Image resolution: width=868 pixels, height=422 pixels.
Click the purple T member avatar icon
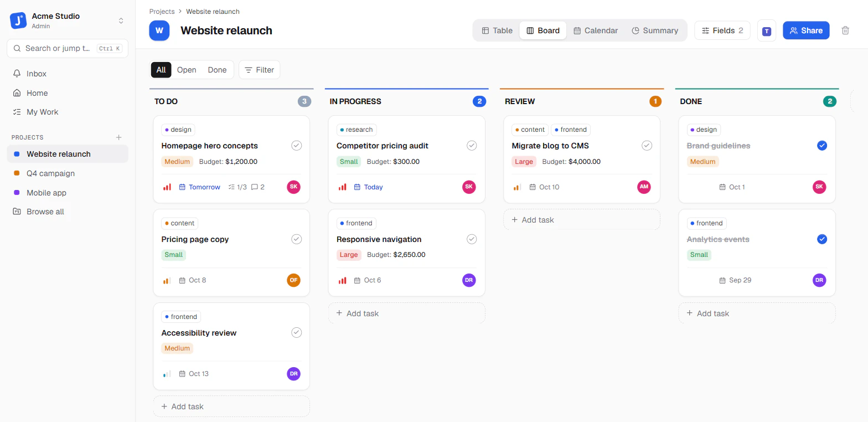pos(767,30)
